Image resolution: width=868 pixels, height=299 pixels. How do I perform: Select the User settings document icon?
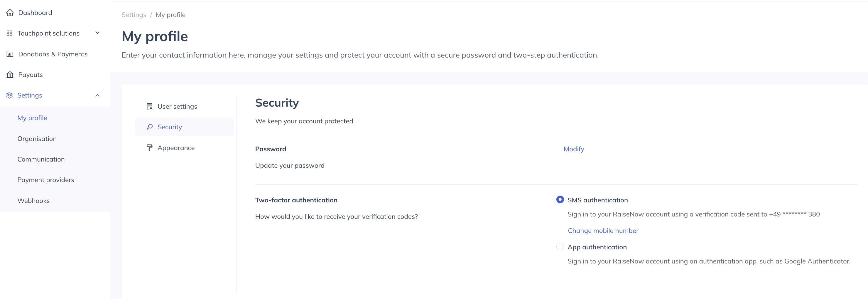click(x=150, y=106)
